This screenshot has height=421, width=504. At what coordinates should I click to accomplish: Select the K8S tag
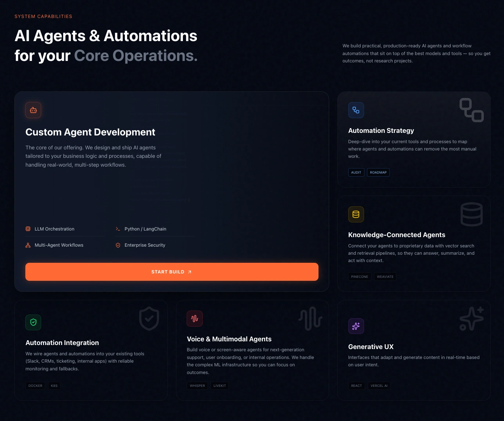(x=54, y=386)
